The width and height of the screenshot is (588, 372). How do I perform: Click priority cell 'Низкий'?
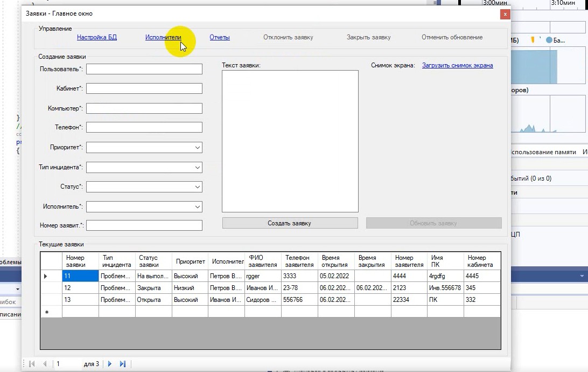point(190,288)
